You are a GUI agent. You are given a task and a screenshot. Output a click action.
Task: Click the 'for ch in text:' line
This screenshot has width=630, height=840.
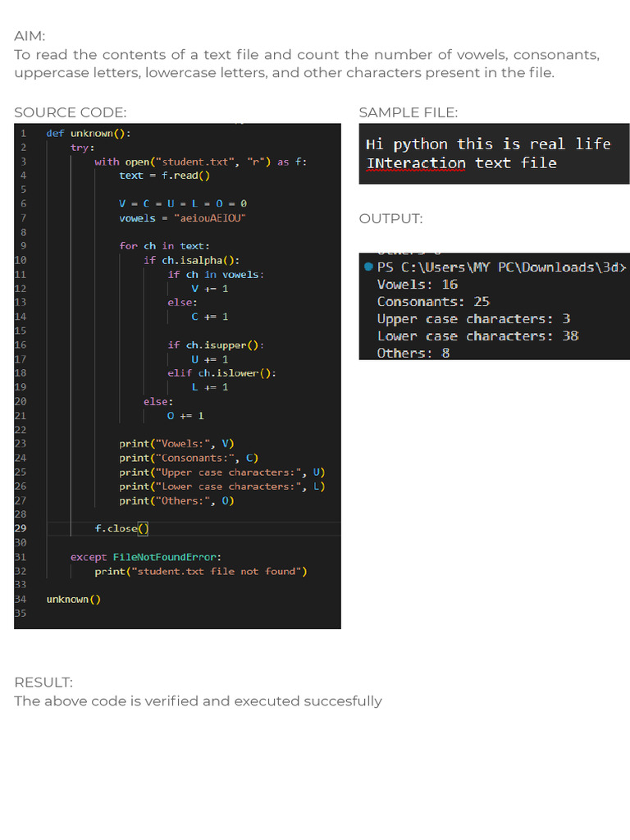click(x=164, y=246)
